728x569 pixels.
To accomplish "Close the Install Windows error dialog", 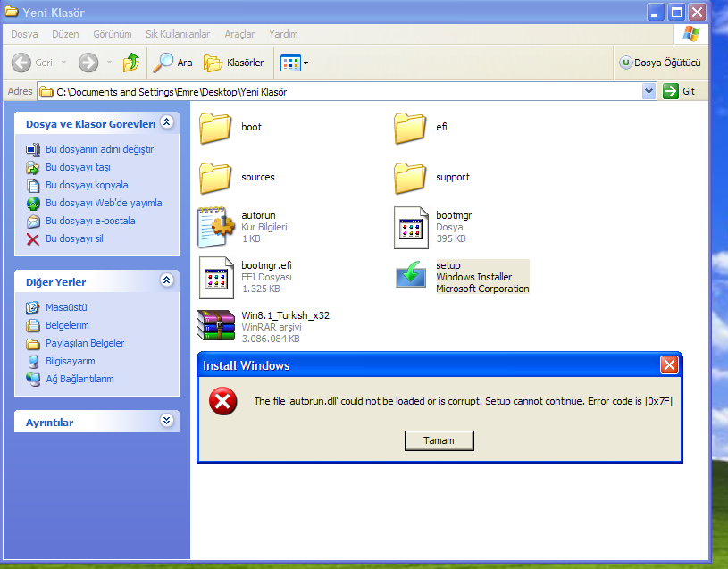I will (x=669, y=365).
